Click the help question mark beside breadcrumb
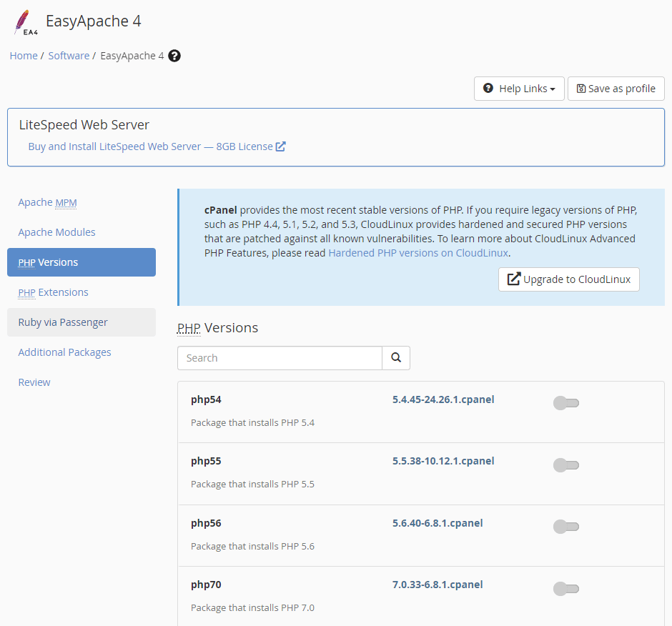 pyautogui.click(x=174, y=56)
